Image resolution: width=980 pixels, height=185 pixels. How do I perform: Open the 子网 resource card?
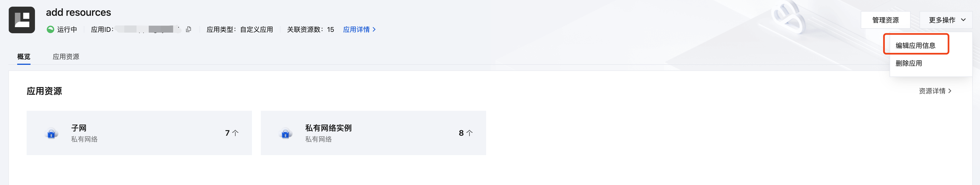139,133
